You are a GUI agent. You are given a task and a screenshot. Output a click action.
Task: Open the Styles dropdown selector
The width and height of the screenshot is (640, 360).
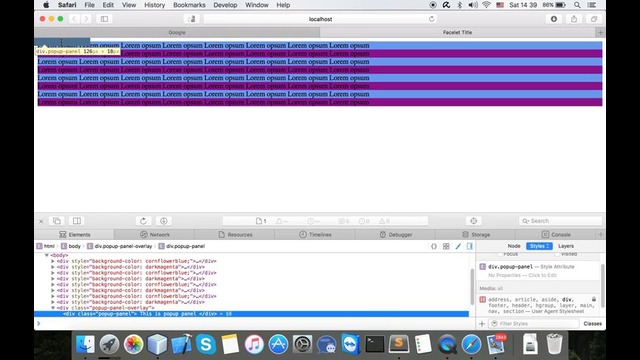(x=539, y=246)
